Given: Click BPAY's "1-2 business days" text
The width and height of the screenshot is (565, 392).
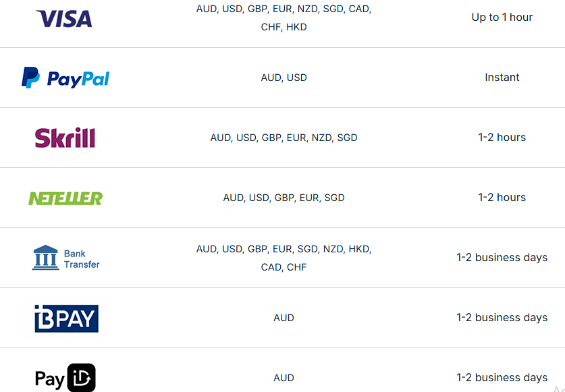Looking at the screenshot, I should [x=502, y=318].
